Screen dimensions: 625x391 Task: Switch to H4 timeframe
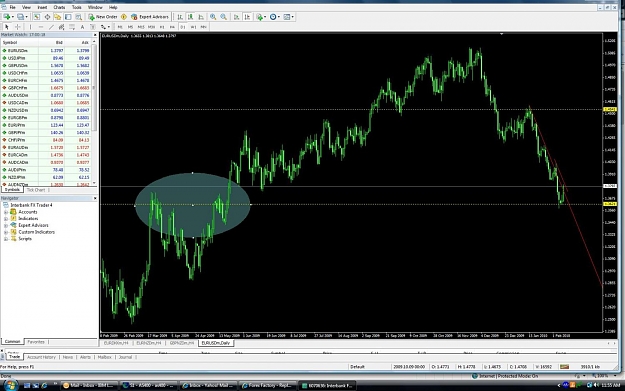(172, 27)
